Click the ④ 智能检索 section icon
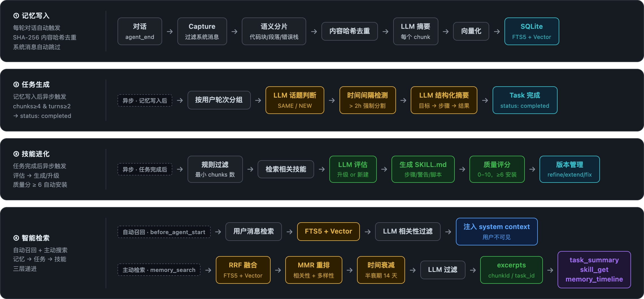The image size is (644, 299). click(x=16, y=238)
